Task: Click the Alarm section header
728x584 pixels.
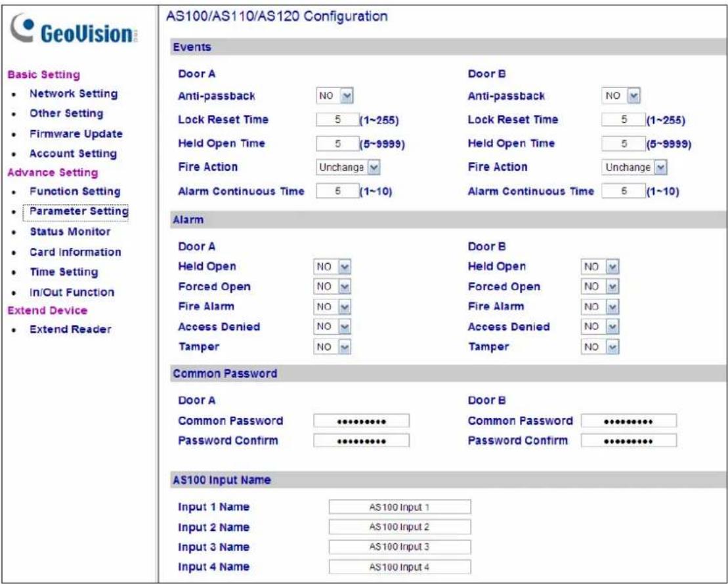Action: click(448, 220)
